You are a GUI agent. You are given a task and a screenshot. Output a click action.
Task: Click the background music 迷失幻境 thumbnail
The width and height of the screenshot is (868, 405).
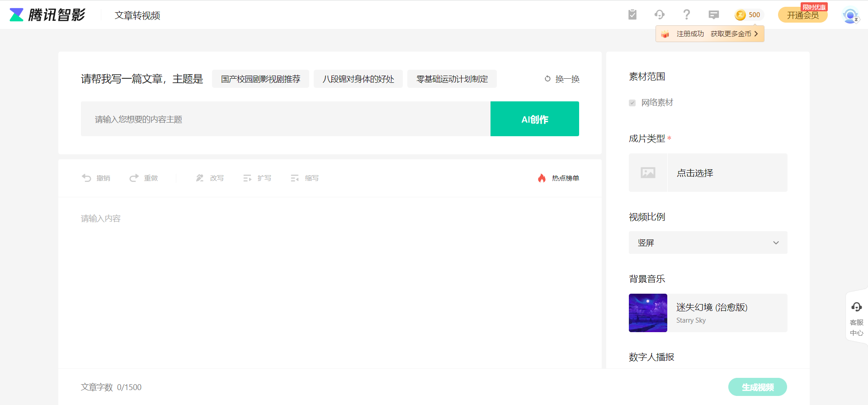648,313
